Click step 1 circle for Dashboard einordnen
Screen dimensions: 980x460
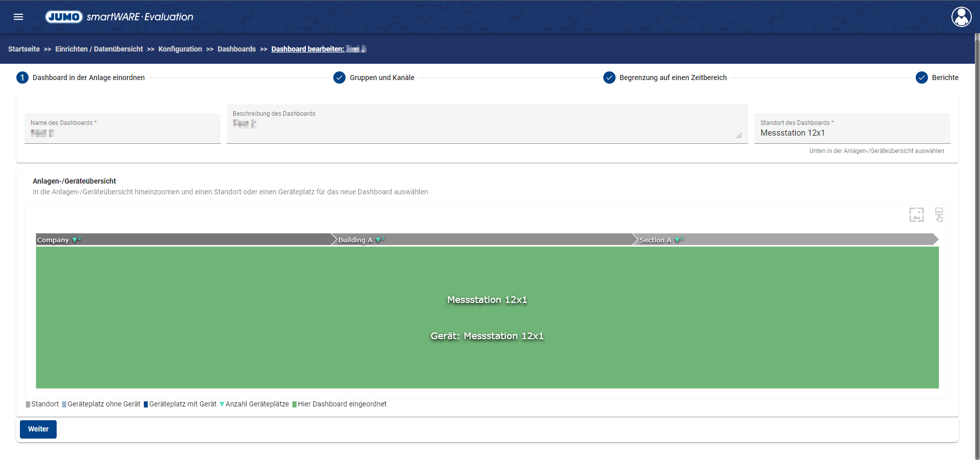pyautogui.click(x=22, y=78)
